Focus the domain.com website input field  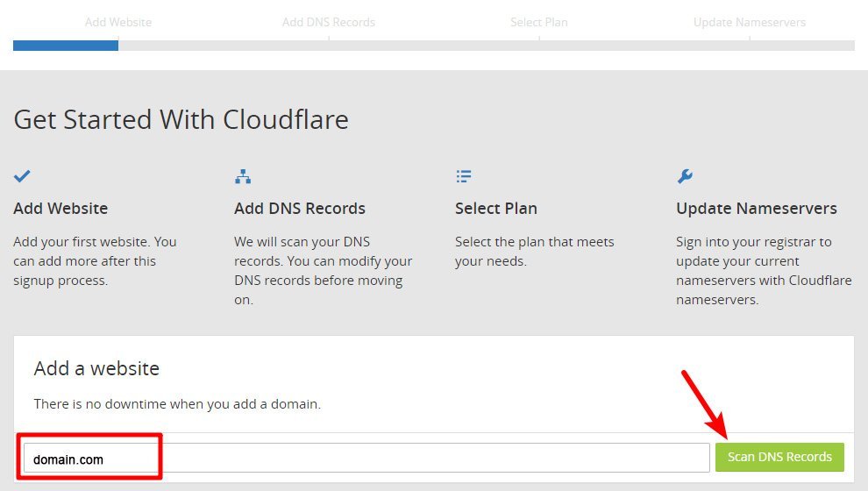[366, 458]
